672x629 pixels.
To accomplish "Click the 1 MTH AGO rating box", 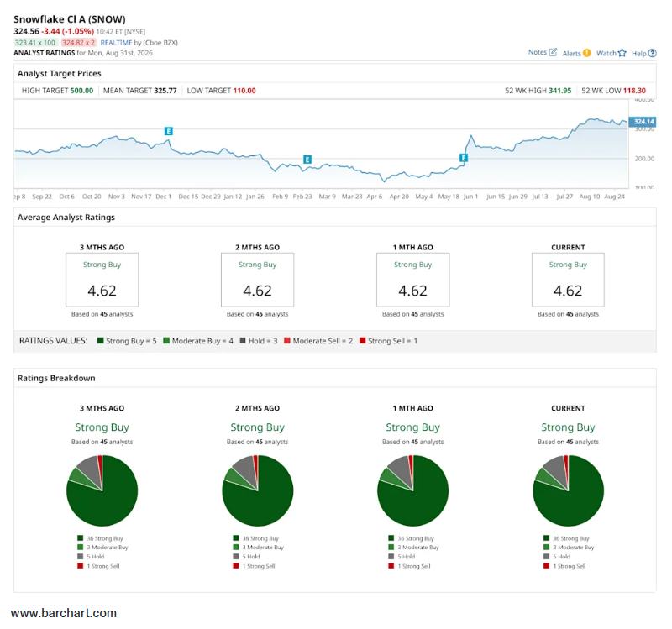I will (413, 280).
